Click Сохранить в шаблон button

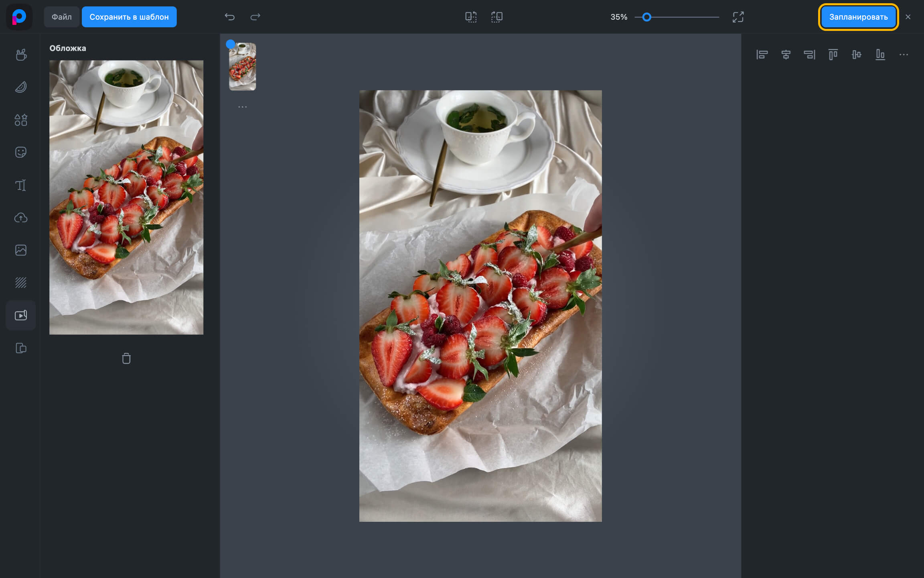coord(129,17)
